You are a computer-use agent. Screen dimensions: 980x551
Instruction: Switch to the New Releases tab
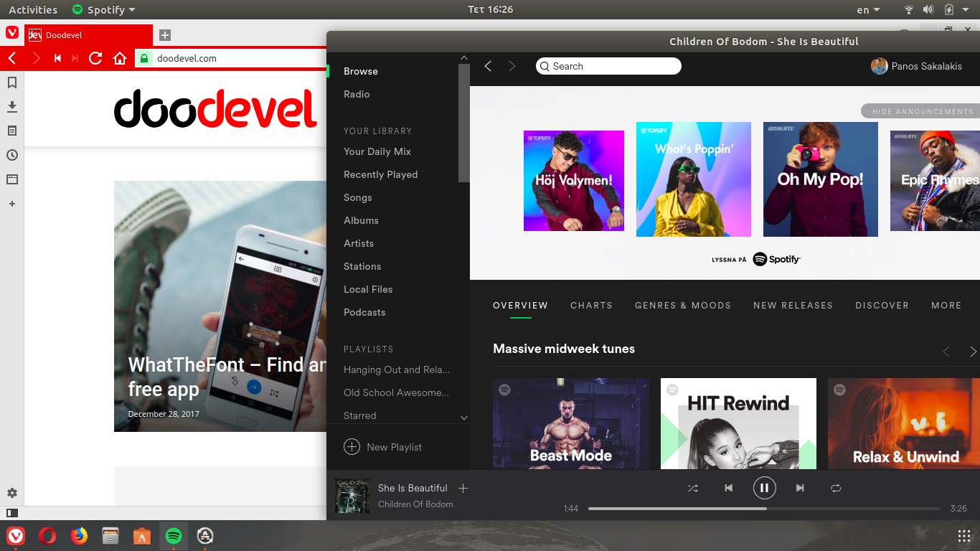(x=793, y=305)
